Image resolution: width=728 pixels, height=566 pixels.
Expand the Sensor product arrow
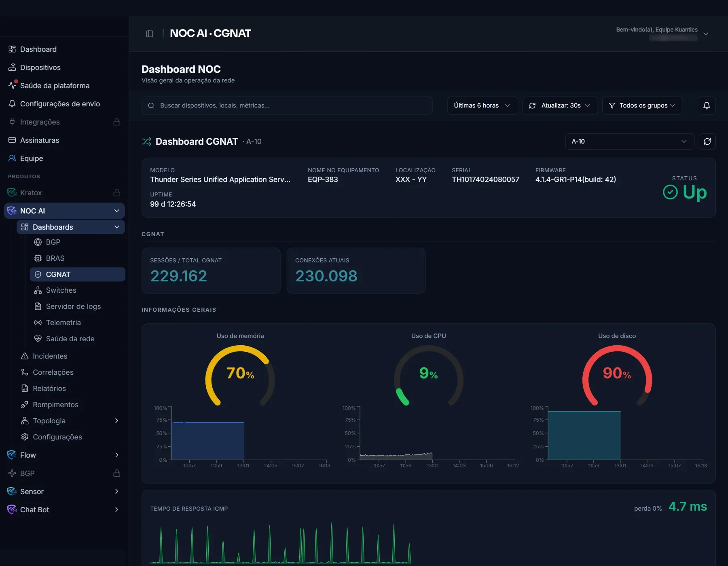117,492
